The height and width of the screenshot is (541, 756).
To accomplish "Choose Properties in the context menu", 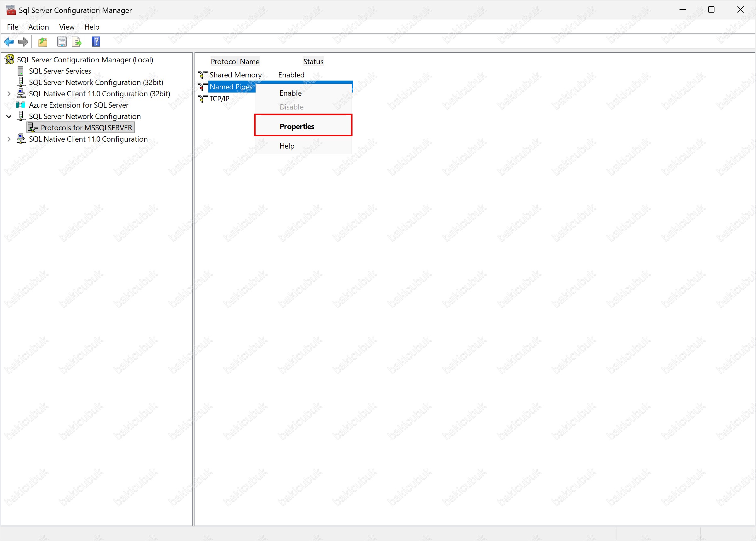I will click(296, 126).
